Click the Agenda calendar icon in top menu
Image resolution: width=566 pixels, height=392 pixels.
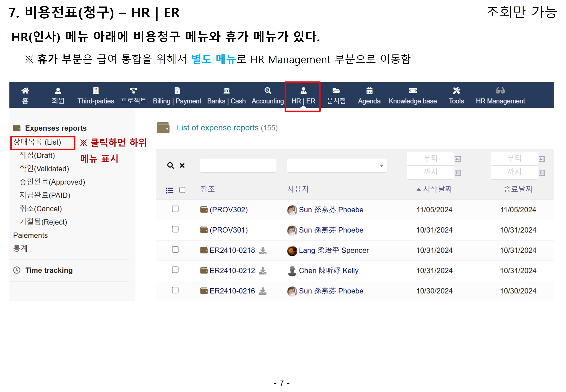coord(369,91)
